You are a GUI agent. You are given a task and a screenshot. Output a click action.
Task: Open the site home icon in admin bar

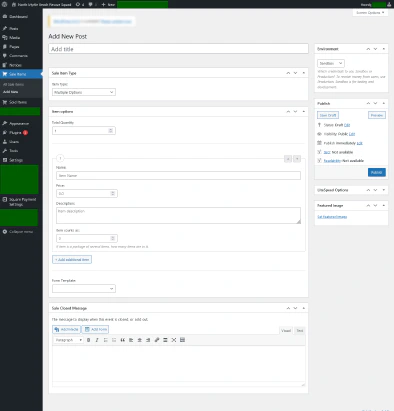pos(14,4)
